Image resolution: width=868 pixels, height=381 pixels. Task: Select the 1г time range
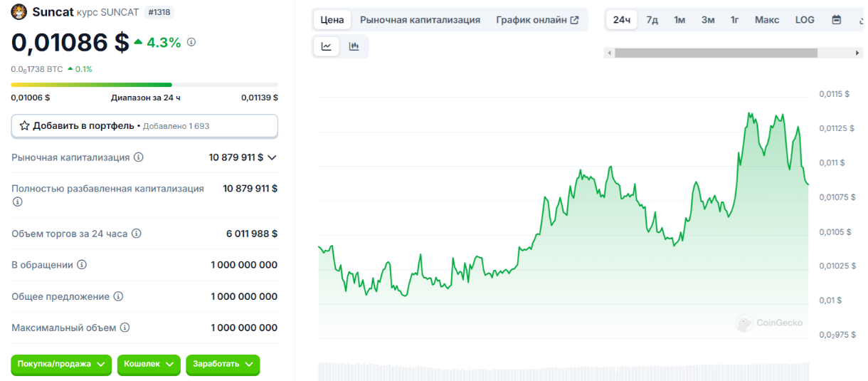pos(734,19)
